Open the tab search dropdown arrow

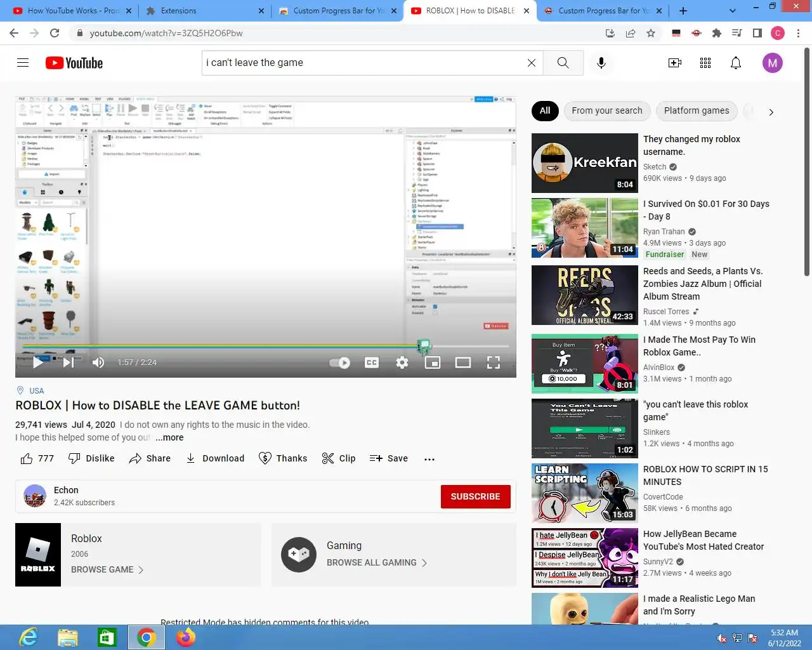[733, 11]
